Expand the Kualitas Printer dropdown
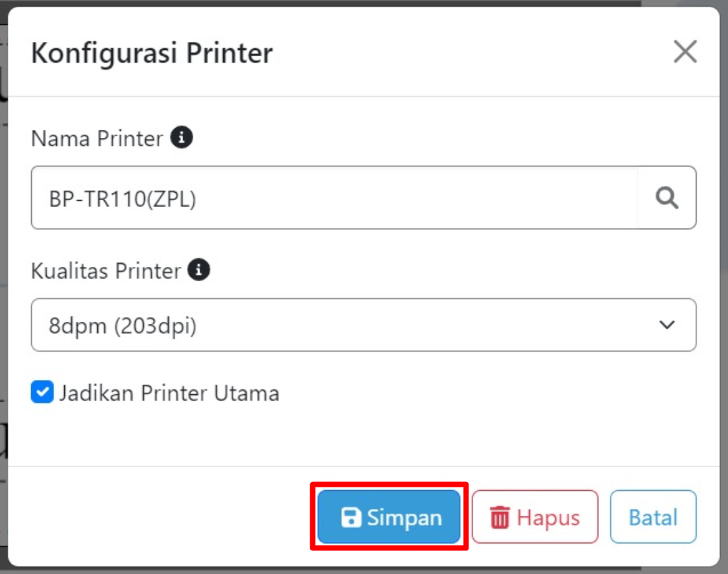 [364, 325]
